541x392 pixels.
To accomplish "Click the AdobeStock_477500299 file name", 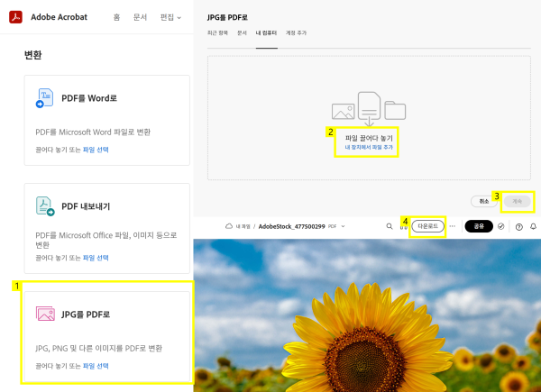I will point(291,226).
